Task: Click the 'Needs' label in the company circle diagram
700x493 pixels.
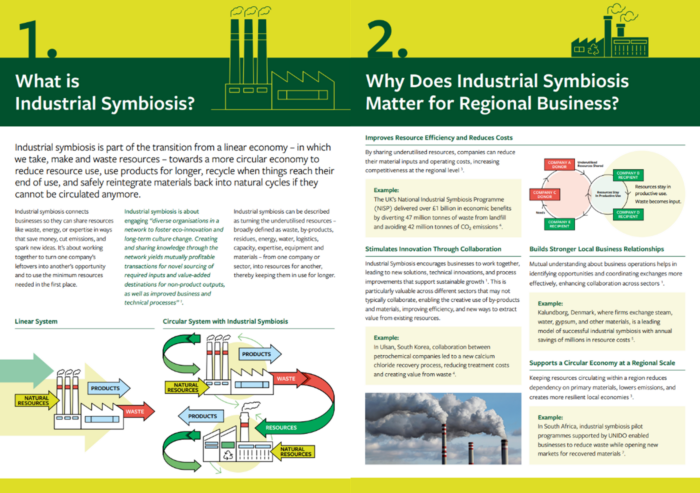Action: (x=540, y=213)
